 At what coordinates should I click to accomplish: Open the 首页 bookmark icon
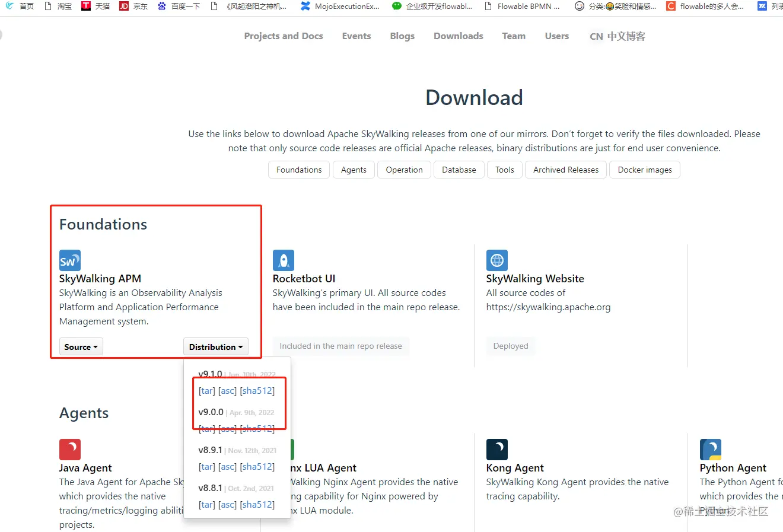click(9, 6)
